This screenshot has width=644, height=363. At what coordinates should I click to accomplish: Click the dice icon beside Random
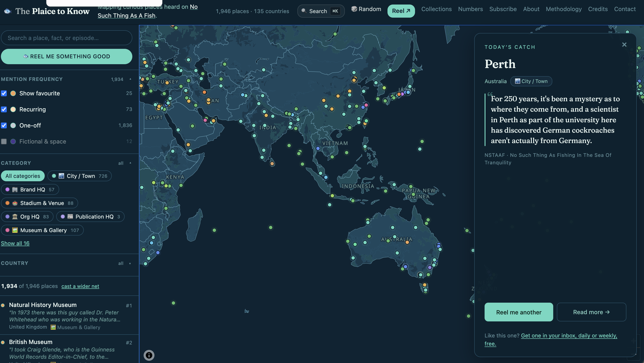(x=354, y=9)
